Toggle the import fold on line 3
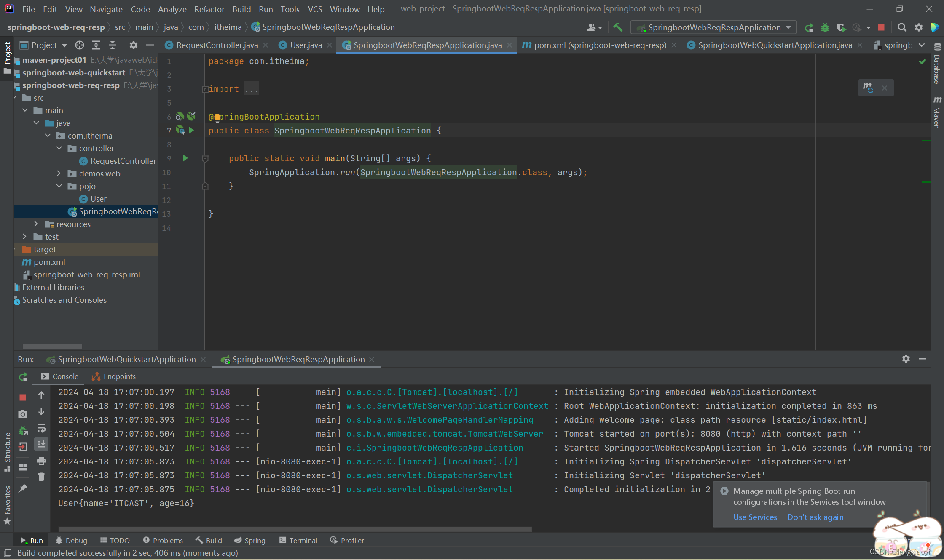Viewport: 944px width, 560px height. coord(204,89)
